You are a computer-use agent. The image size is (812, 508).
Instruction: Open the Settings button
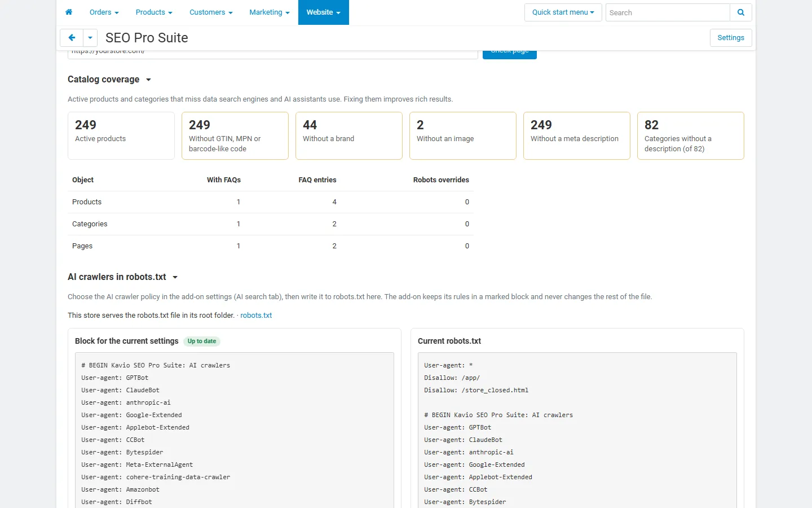coord(731,38)
